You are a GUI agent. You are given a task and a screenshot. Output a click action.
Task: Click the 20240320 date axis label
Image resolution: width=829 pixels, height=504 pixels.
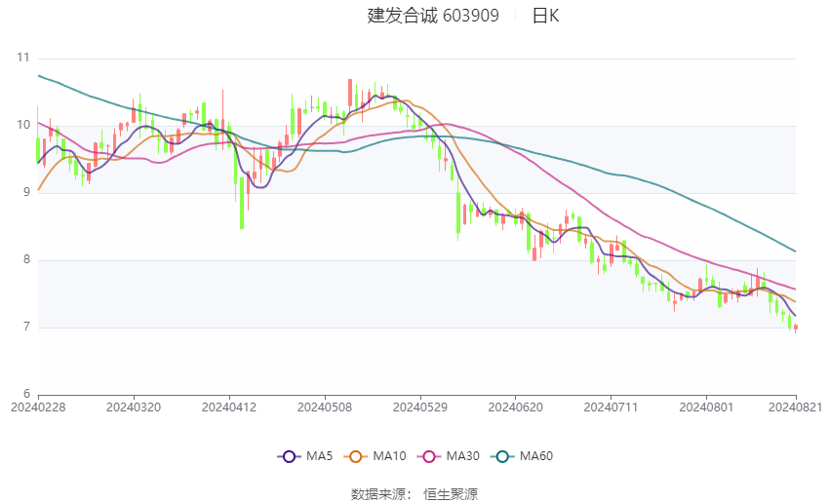pos(134,407)
